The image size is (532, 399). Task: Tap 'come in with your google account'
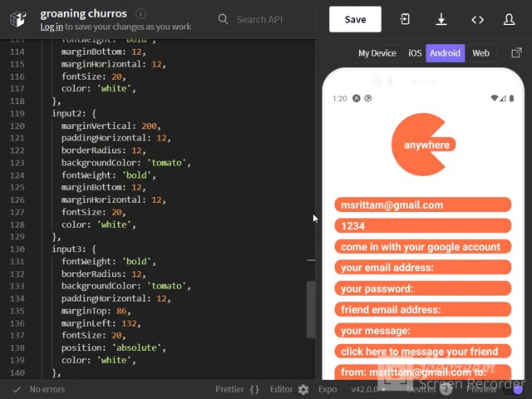(x=423, y=247)
